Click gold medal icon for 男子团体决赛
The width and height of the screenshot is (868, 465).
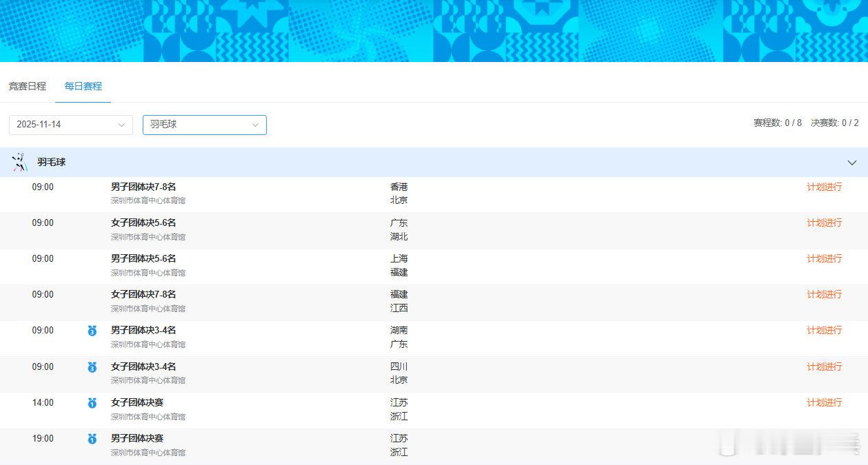pos(92,439)
